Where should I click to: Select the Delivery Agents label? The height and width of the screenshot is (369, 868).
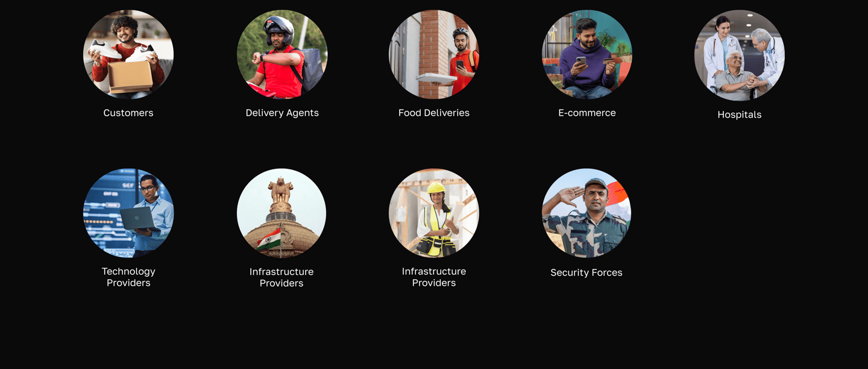[x=282, y=113]
